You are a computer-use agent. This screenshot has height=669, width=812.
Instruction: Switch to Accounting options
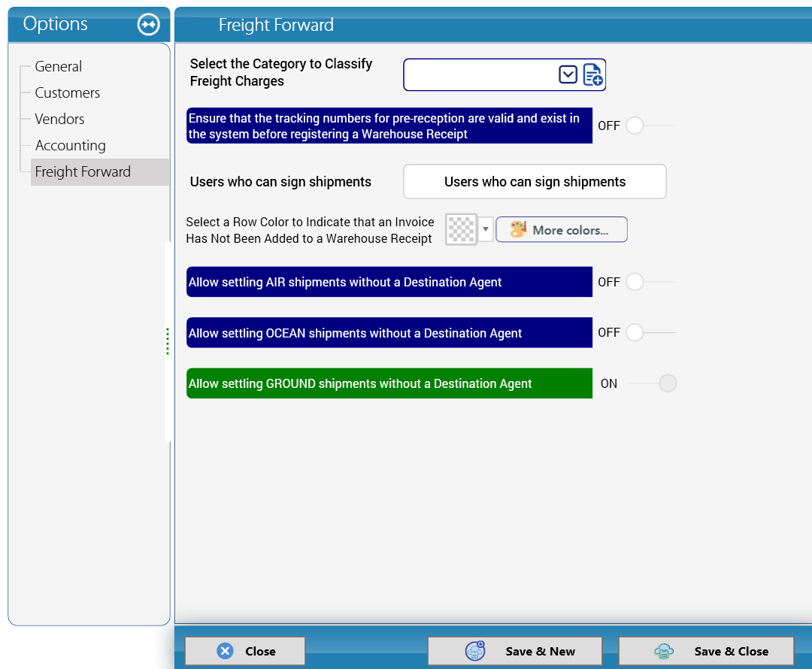[x=71, y=146]
